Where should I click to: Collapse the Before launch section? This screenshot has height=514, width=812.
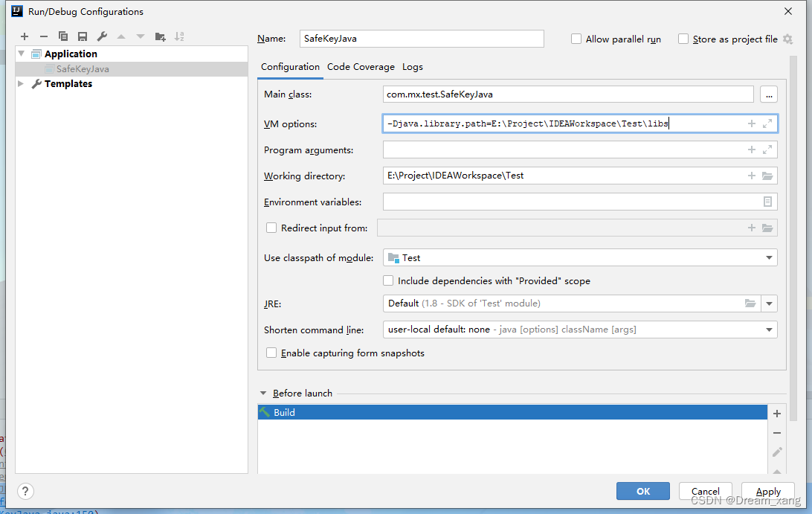(x=263, y=393)
